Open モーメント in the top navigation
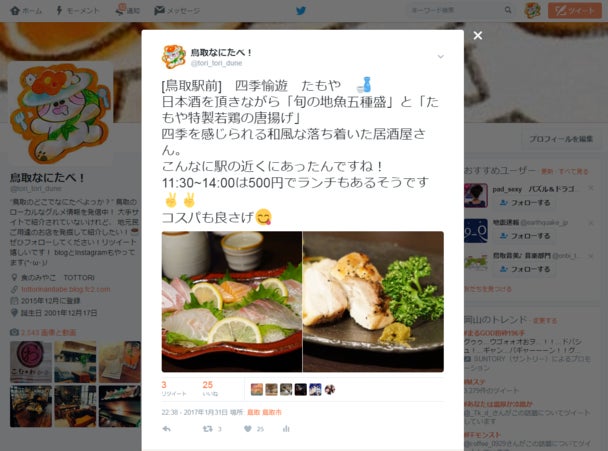 click(78, 10)
